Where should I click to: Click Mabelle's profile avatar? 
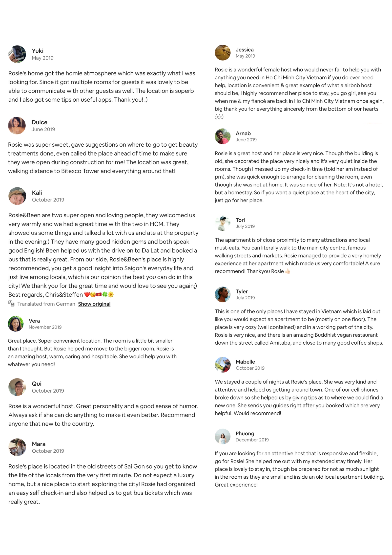(x=223, y=365)
